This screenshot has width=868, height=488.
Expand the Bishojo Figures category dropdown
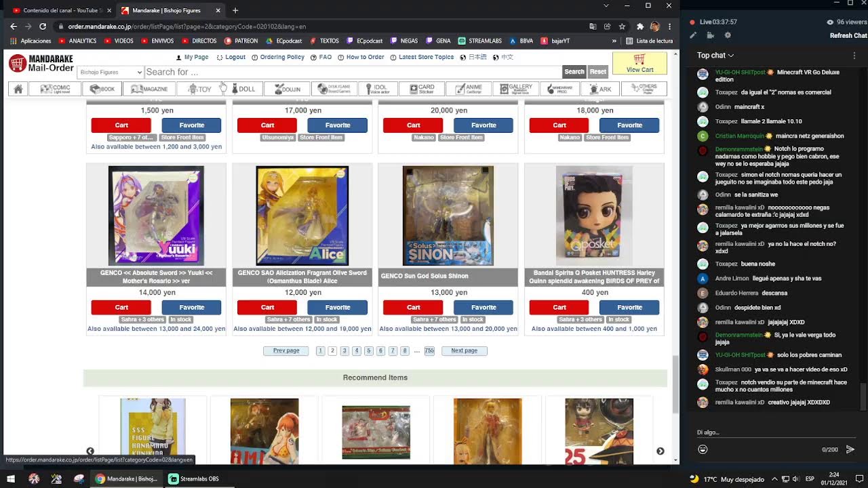(111, 72)
